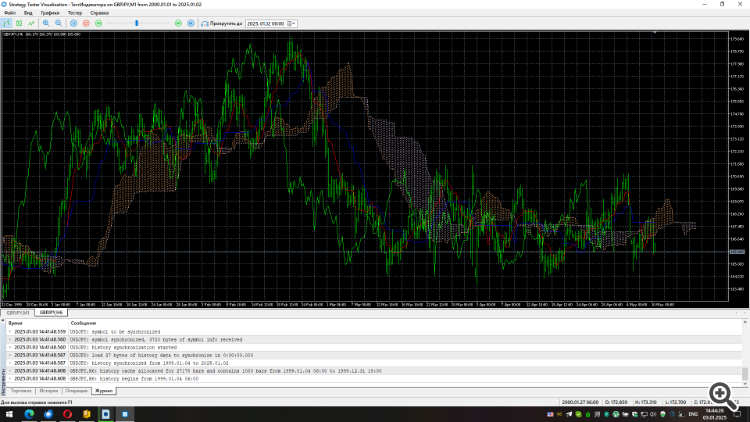Click the status bar Open price value
Viewport: 750px width, 422px height.
(x=616, y=402)
